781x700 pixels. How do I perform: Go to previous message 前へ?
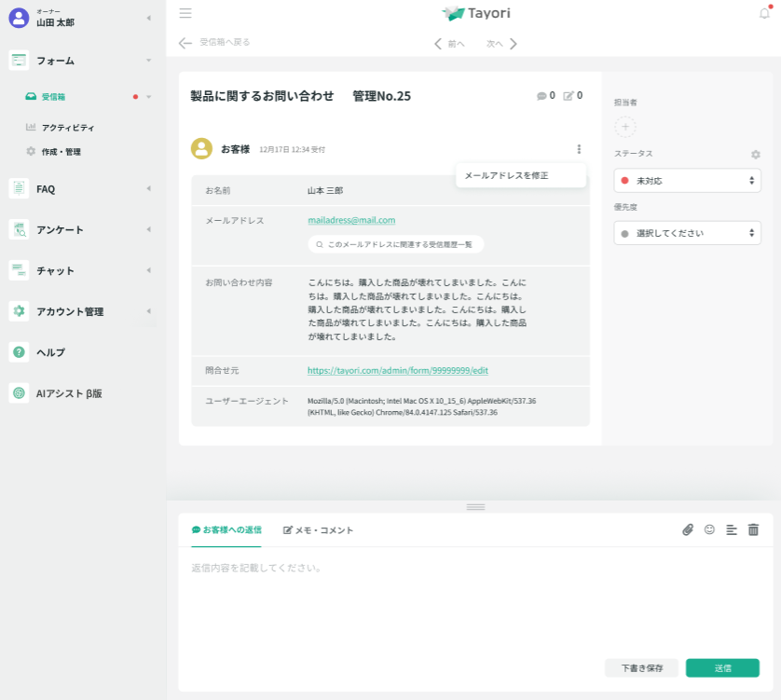tap(449, 44)
